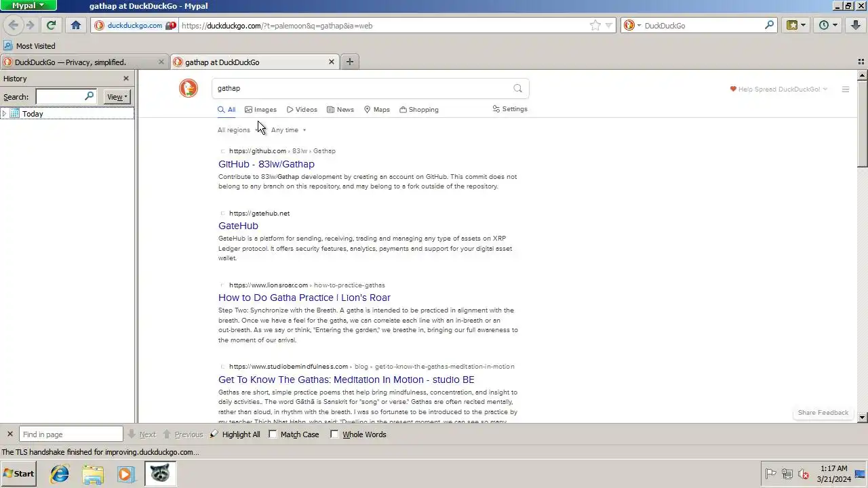Image resolution: width=868 pixels, height=488 pixels.
Task: Click the URL address bar
Action: click(x=383, y=26)
